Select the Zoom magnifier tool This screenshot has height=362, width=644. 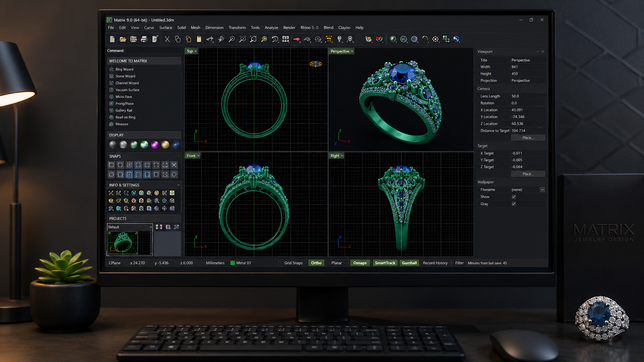pos(231,39)
